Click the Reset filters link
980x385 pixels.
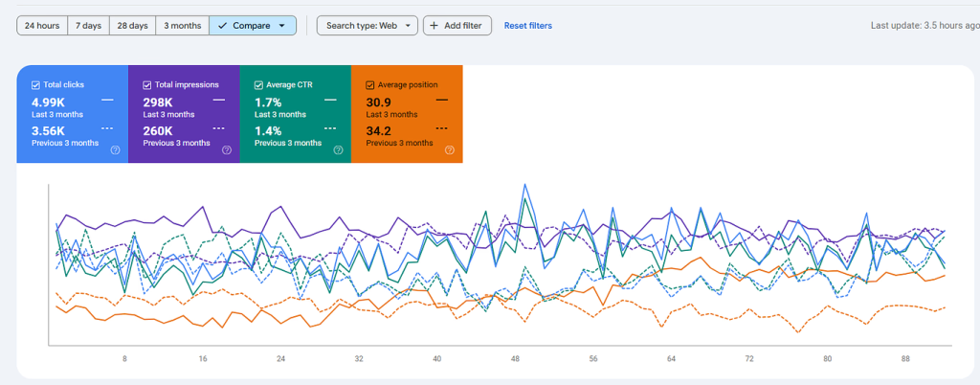528,26
